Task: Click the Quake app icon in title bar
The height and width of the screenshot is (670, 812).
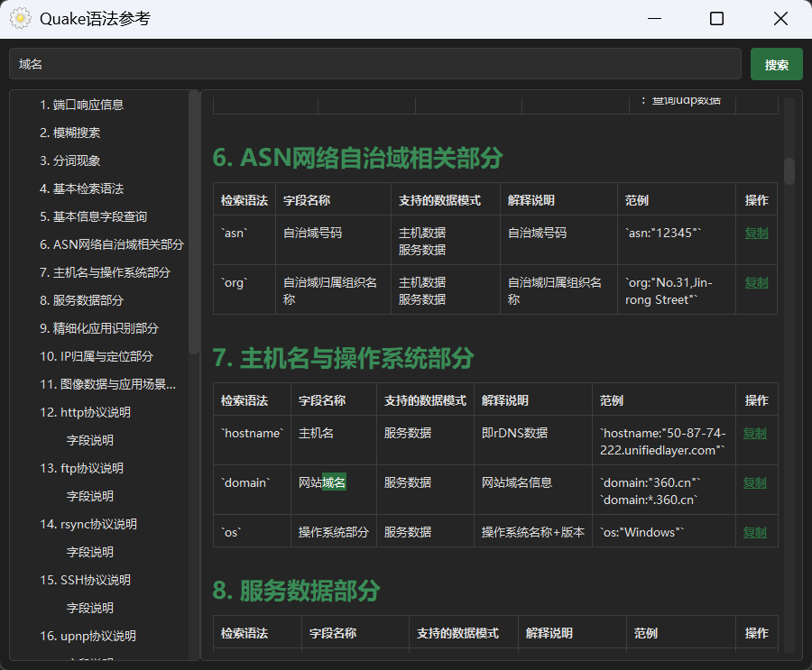Action: [x=19, y=19]
